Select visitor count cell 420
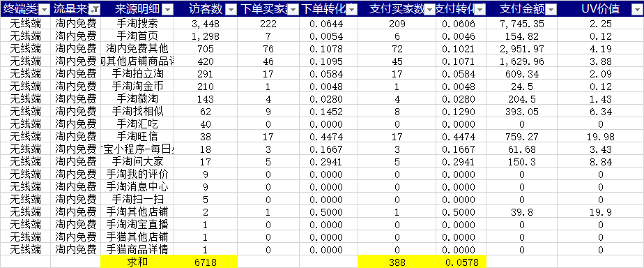The height and width of the screenshot is (268, 644). click(x=206, y=61)
